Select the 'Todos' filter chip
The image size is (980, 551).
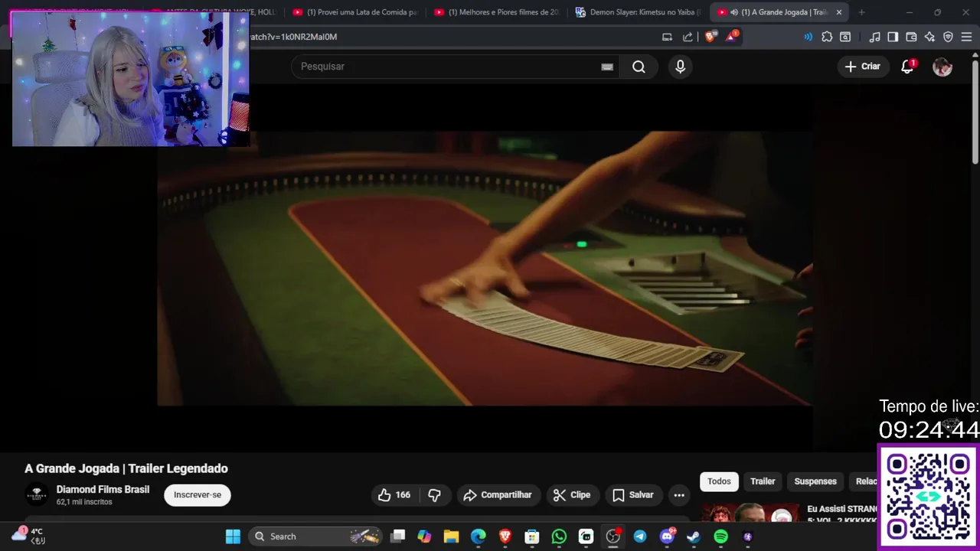coord(719,481)
